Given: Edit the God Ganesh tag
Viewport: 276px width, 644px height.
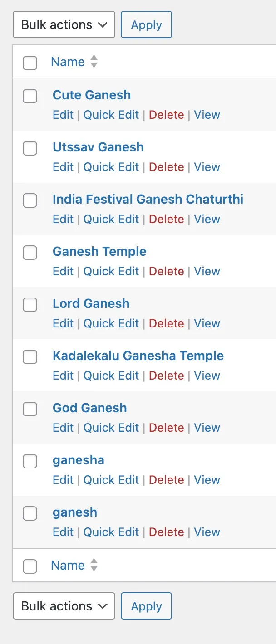Looking at the screenshot, I should click(63, 428).
